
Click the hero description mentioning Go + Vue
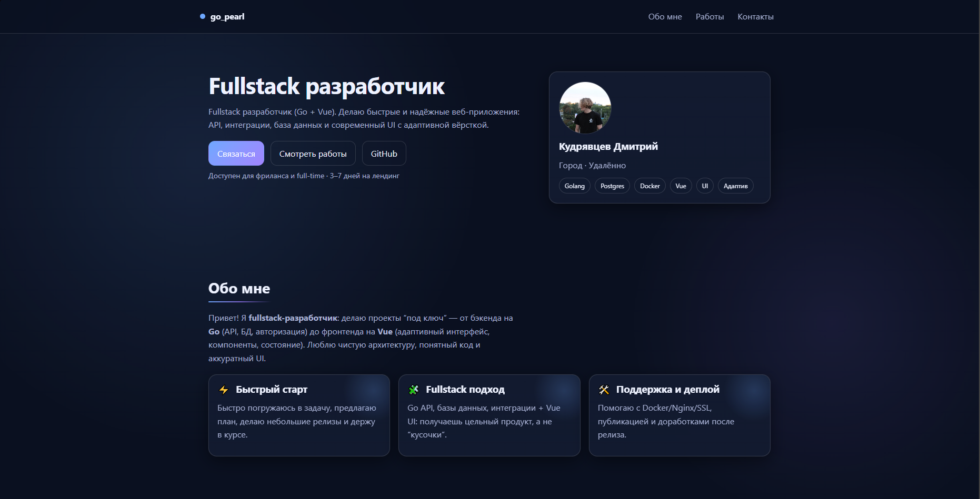click(364, 118)
